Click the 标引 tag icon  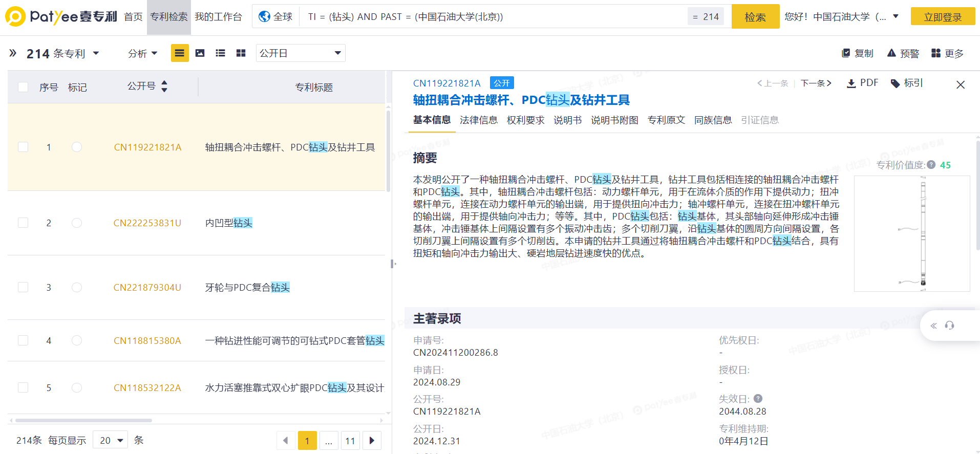[896, 83]
